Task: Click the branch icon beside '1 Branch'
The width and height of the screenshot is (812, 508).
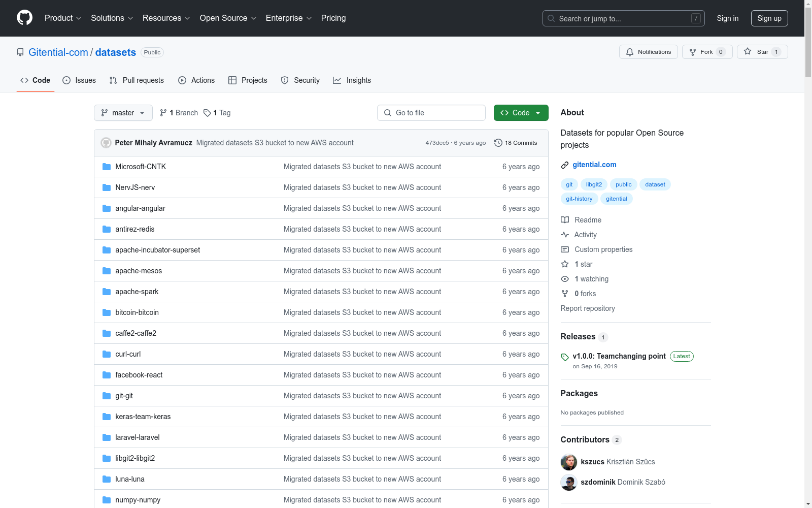Action: [x=163, y=113]
